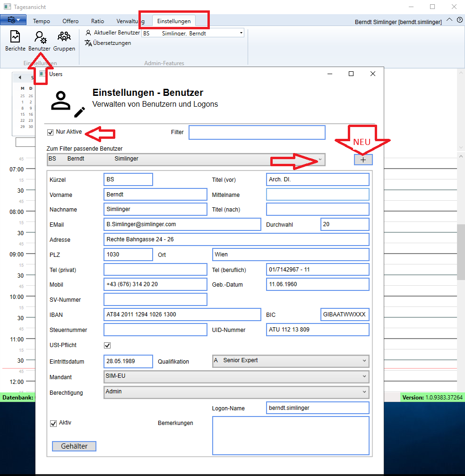
Task: Click into the Filter text field
Action: pyautogui.click(x=257, y=132)
